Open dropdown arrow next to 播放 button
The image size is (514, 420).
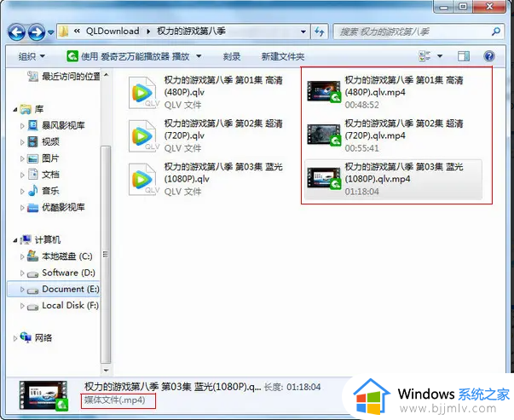click(199, 56)
